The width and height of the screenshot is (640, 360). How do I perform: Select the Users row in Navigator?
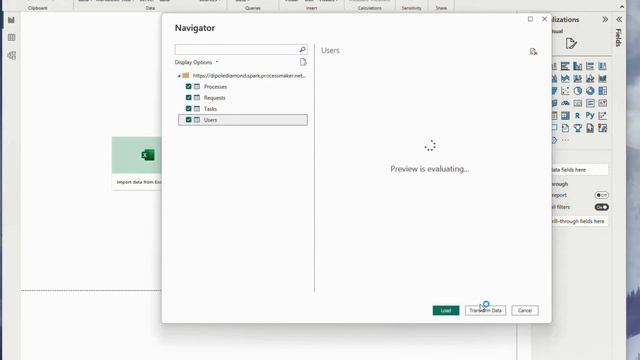click(x=243, y=120)
